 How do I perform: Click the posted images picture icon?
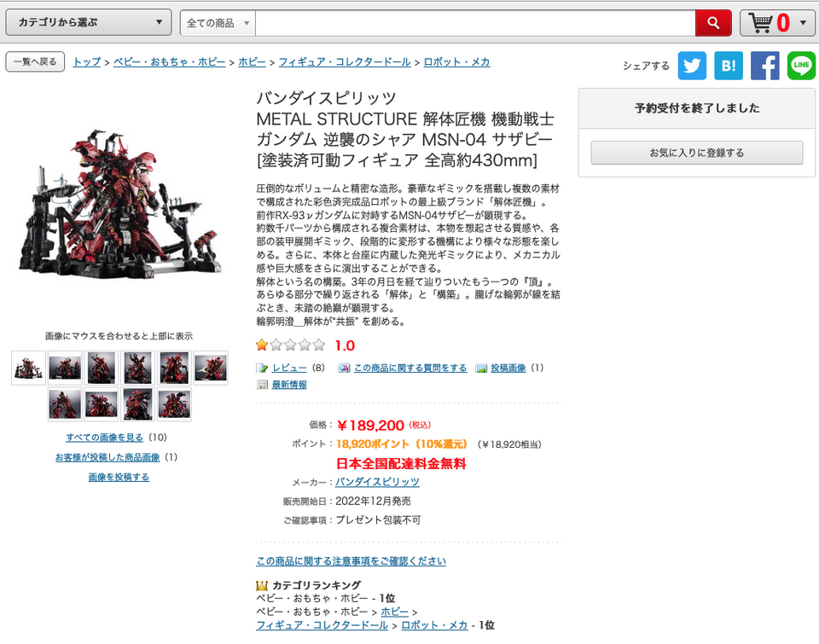pyautogui.click(x=481, y=368)
